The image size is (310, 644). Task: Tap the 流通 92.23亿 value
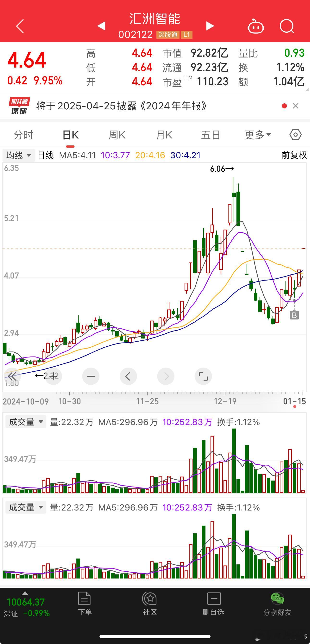(209, 67)
